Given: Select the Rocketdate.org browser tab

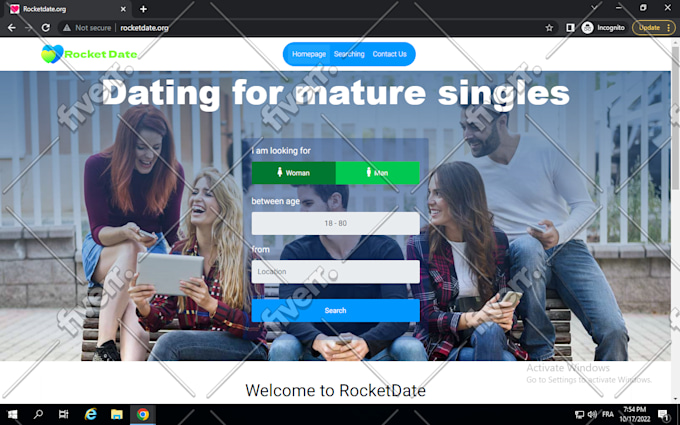Looking at the screenshot, I should pos(67,9).
